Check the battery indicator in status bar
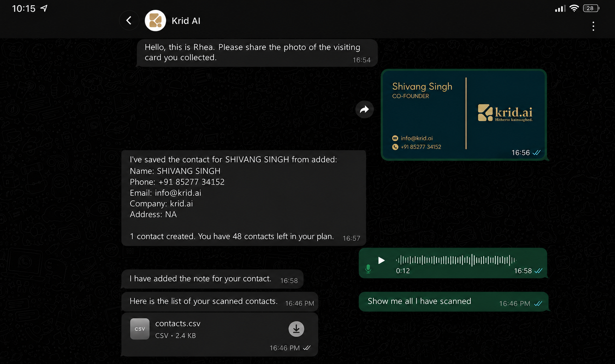The width and height of the screenshot is (615, 364). pyautogui.click(x=591, y=8)
